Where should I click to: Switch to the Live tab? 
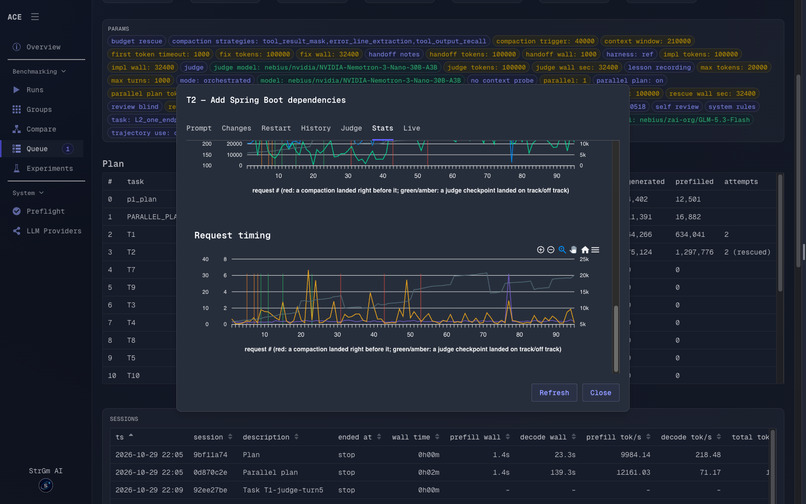click(411, 128)
